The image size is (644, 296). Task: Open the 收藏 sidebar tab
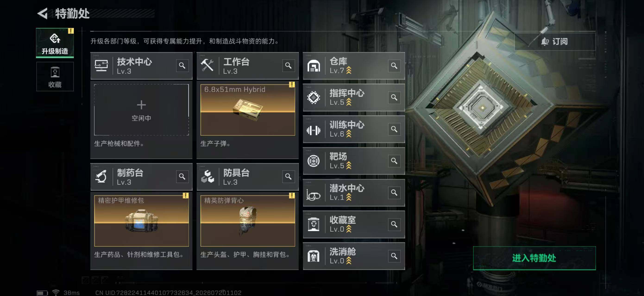(x=55, y=76)
